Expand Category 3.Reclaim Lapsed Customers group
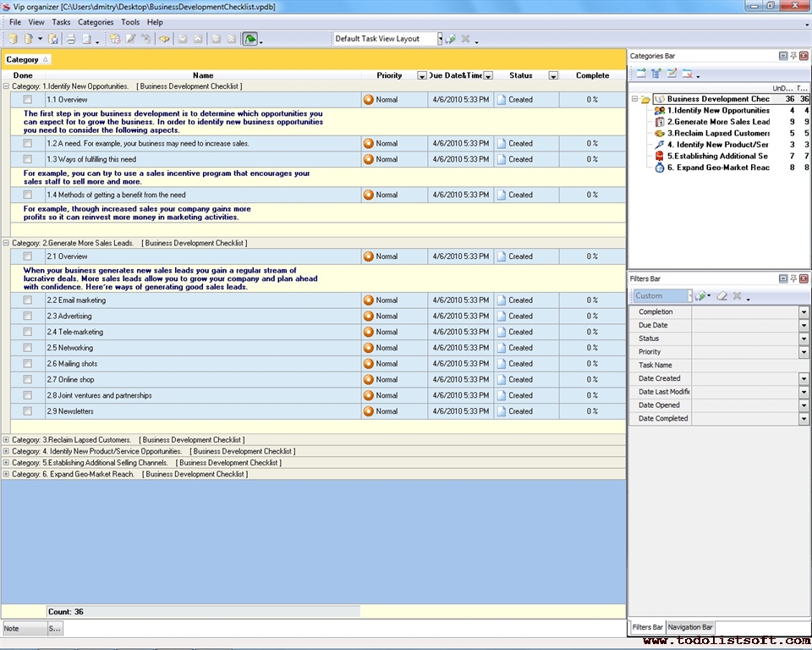This screenshot has width=812, height=650. [6, 440]
